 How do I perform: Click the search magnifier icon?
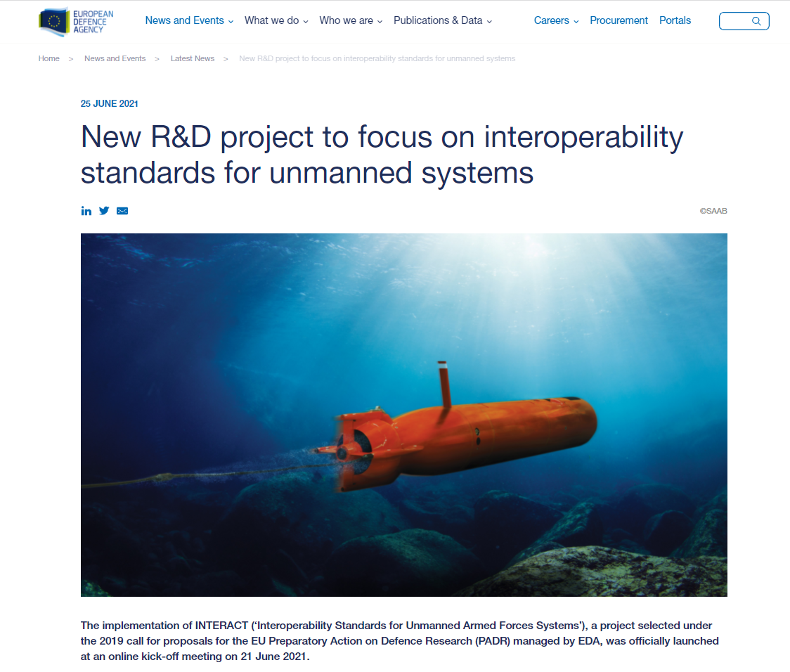click(x=756, y=21)
